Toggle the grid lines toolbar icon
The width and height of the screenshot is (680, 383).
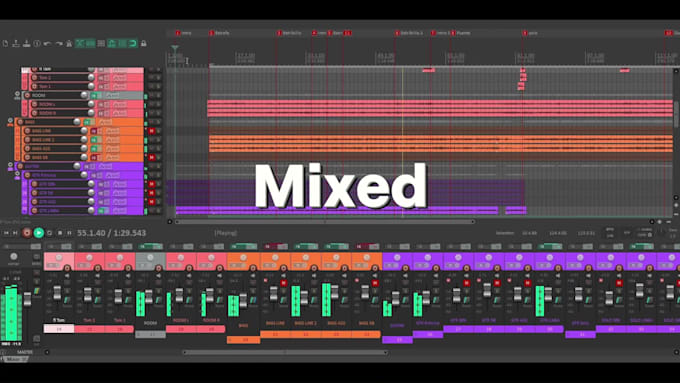tap(122, 43)
